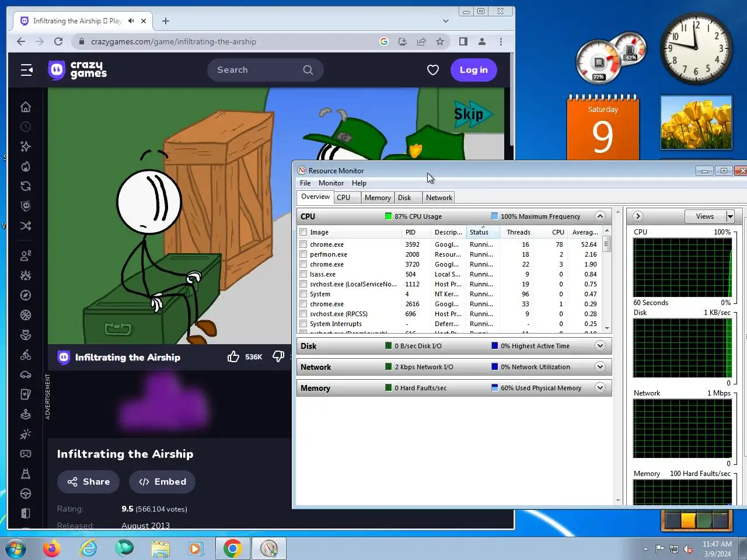Open the CrazyGames hamburger menu icon

point(26,70)
